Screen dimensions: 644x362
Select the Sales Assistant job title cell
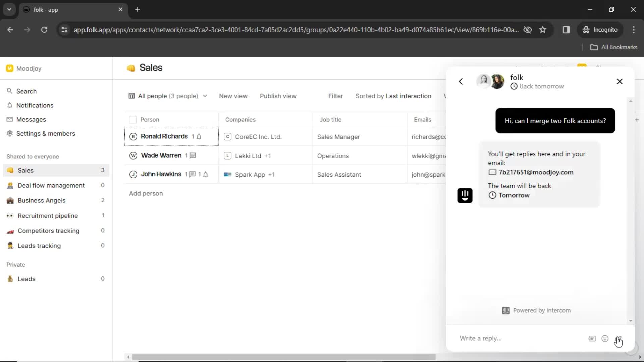pos(360,174)
